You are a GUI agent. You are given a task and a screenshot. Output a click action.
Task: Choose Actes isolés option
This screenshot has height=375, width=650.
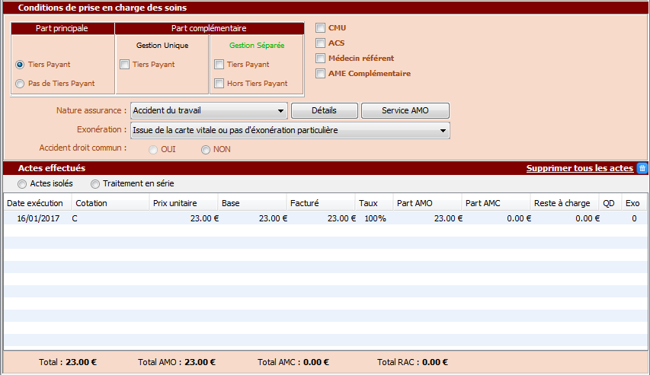coord(22,184)
